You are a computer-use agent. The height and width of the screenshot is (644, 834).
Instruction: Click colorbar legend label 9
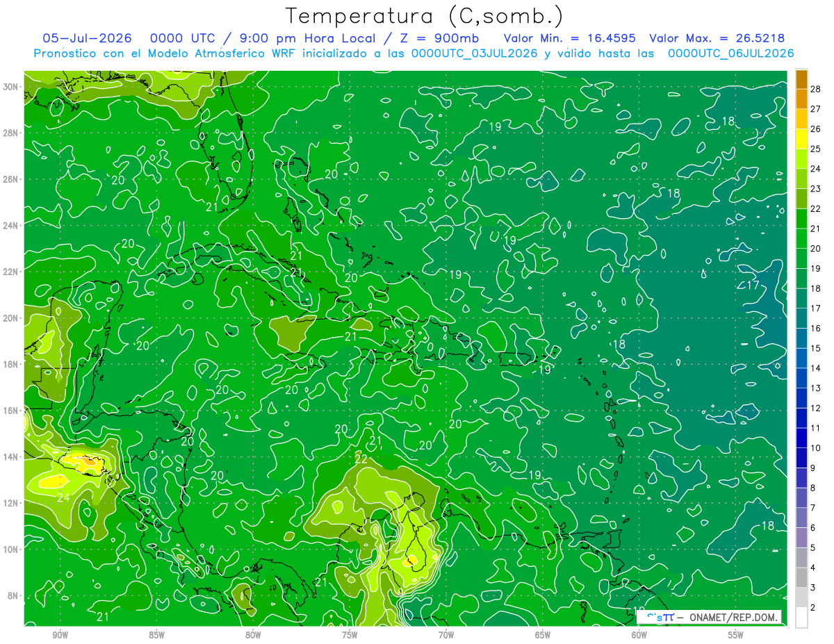813,468
